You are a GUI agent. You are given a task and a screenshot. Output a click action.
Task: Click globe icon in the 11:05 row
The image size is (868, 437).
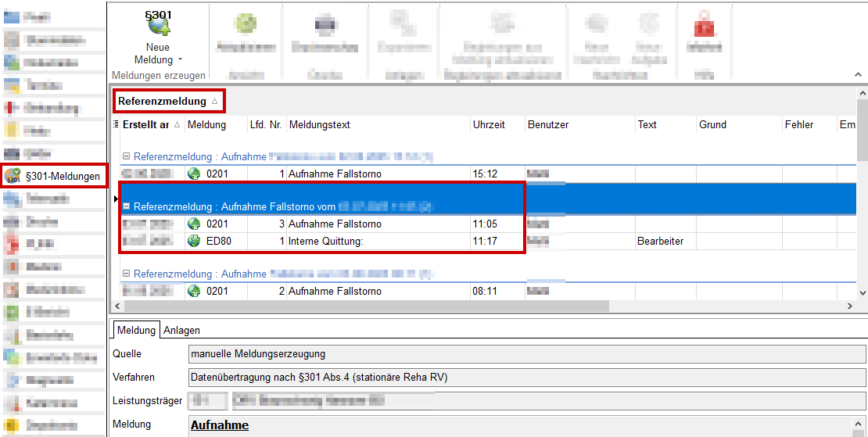coord(194,224)
